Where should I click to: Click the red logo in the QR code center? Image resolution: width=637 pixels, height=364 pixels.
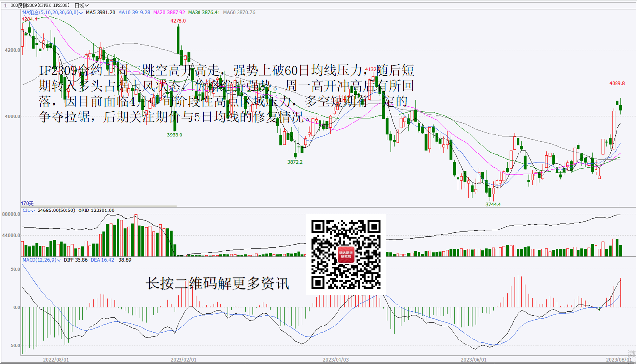tap(346, 254)
